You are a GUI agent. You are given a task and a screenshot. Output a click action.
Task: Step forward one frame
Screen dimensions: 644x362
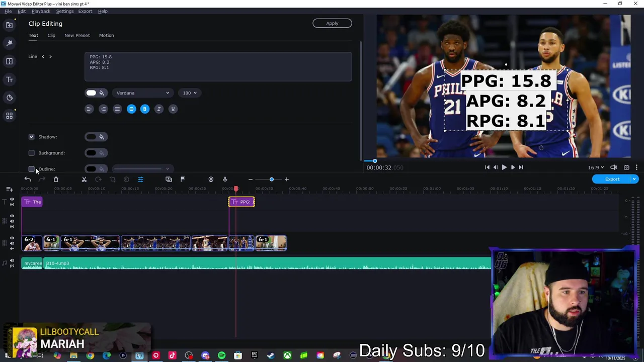512,167
